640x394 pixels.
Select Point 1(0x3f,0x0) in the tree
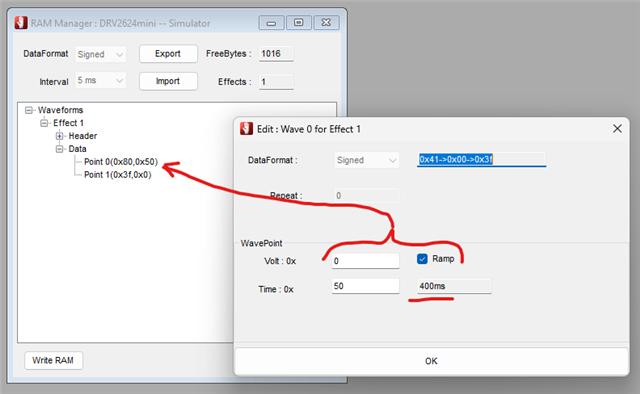[x=118, y=175]
